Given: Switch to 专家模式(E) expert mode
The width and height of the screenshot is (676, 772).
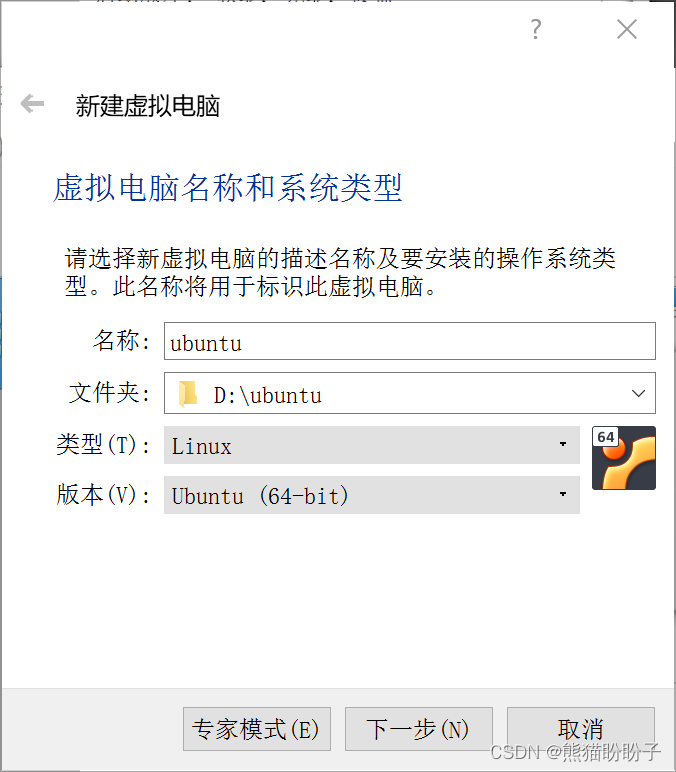Looking at the screenshot, I should pos(257,729).
